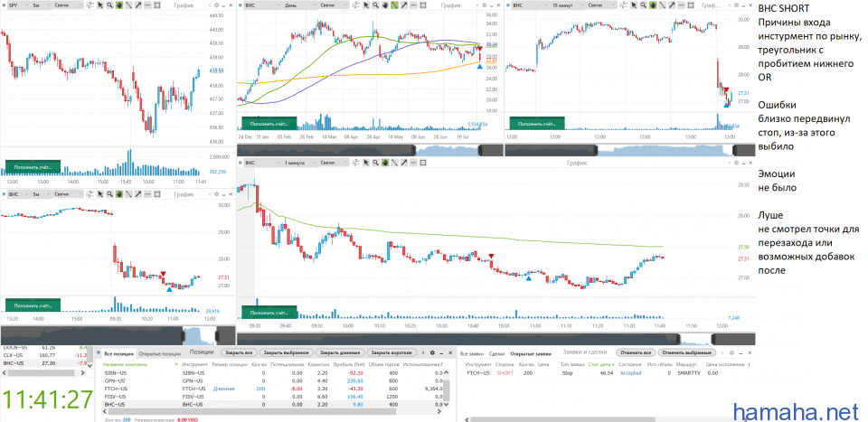Activate magnifier in BHC 5-minute chart
Screen dimensions: 868x422
[x=109, y=194]
